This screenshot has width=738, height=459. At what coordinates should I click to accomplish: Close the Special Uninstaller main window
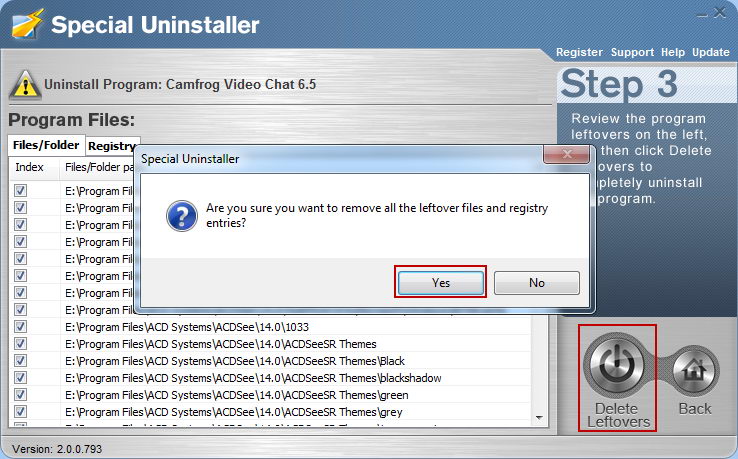pyautogui.click(x=720, y=13)
